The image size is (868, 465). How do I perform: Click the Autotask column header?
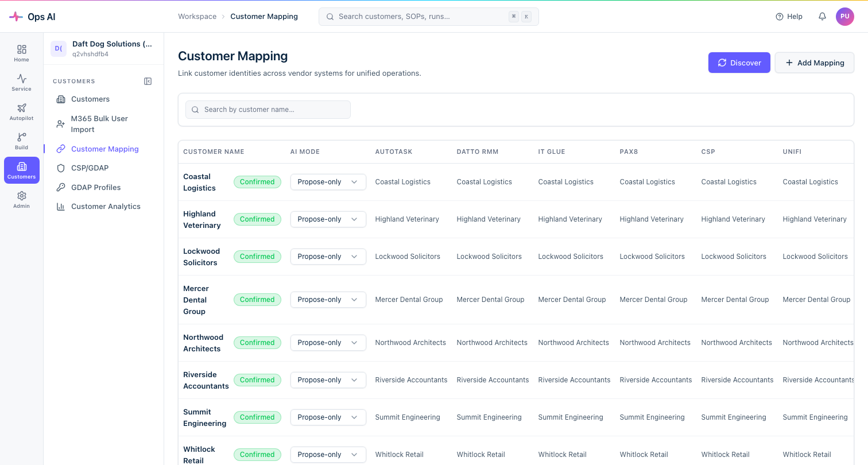(x=394, y=152)
